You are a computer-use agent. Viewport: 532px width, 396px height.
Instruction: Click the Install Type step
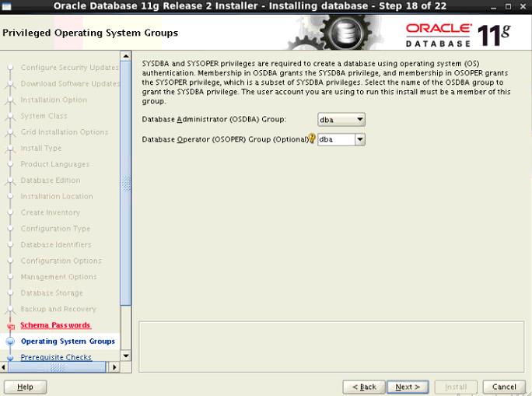tap(41, 148)
